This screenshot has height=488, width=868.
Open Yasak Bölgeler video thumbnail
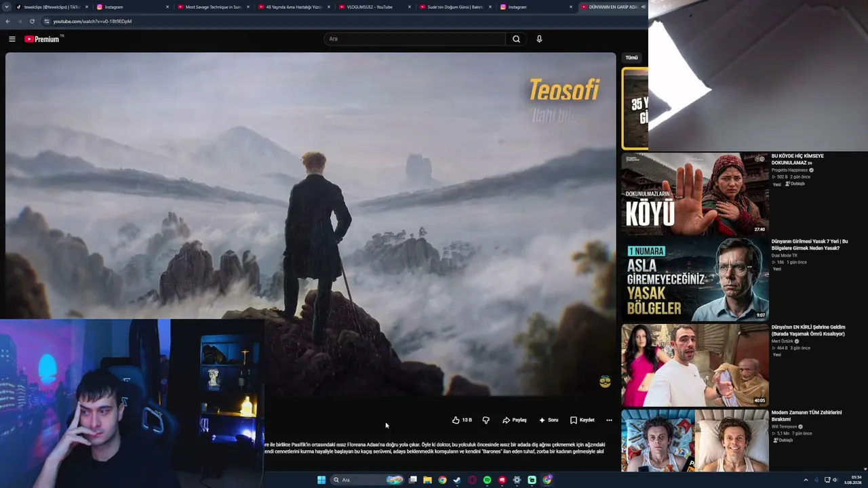(x=695, y=279)
